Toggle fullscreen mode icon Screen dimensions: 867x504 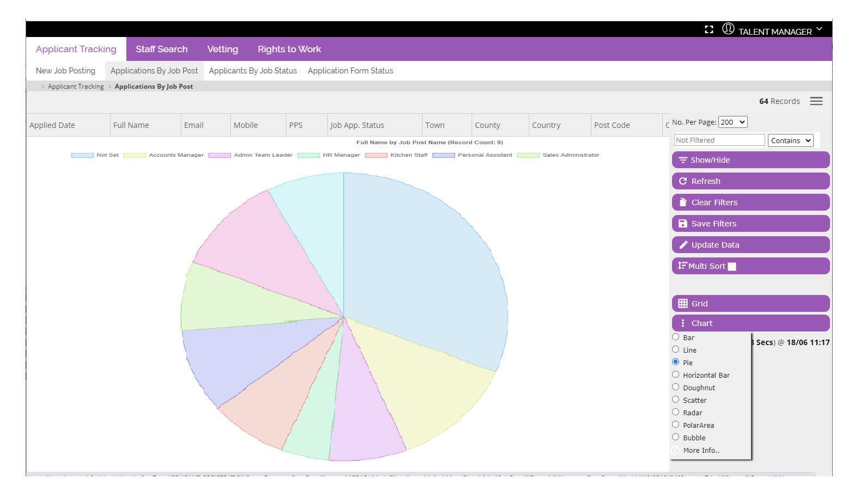coord(709,29)
